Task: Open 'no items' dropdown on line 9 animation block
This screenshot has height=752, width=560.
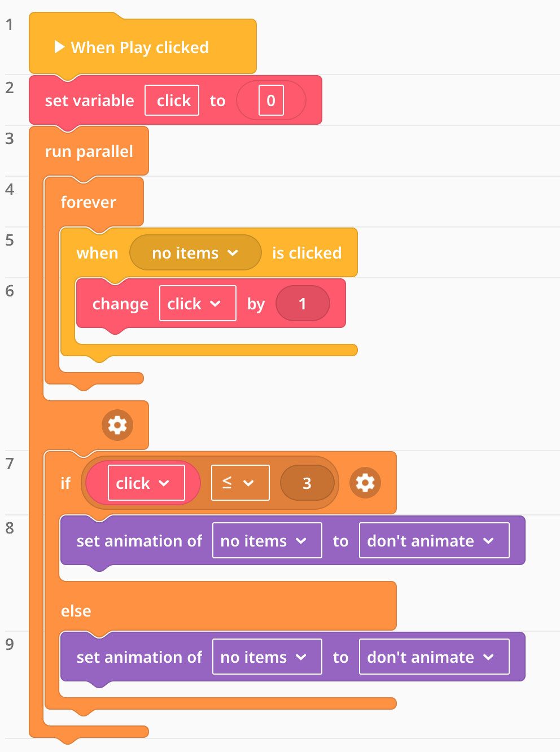Action: click(267, 657)
